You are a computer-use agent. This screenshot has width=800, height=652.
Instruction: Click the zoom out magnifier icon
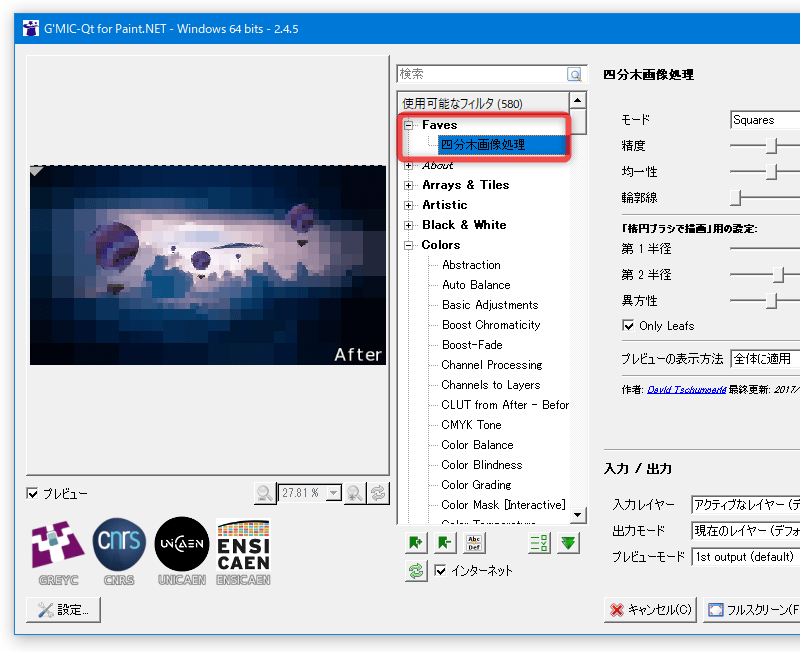[x=264, y=493]
